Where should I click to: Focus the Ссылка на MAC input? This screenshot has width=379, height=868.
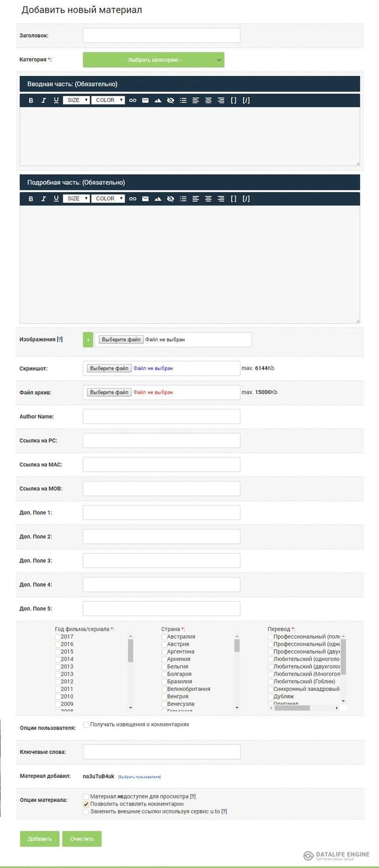click(x=161, y=464)
